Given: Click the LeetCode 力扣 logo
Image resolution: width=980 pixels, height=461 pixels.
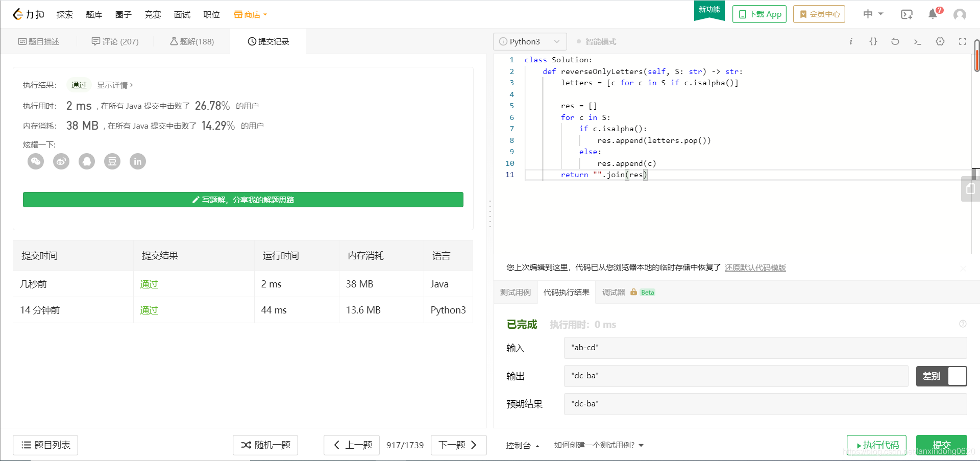Looking at the screenshot, I should point(29,14).
